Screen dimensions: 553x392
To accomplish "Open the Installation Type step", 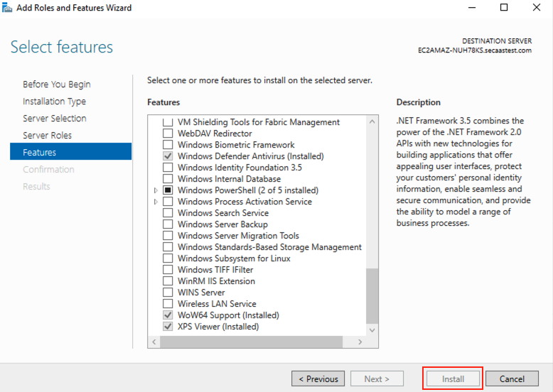I will (54, 102).
